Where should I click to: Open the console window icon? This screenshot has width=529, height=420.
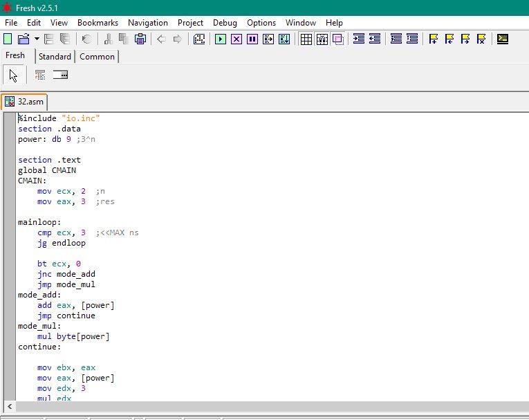[503, 39]
